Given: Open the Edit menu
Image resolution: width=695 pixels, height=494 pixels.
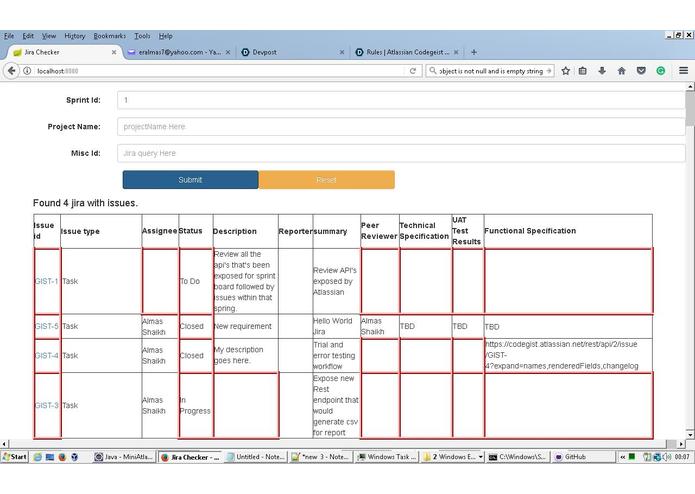Looking at the screenshot, I should [x=28, y=36].
